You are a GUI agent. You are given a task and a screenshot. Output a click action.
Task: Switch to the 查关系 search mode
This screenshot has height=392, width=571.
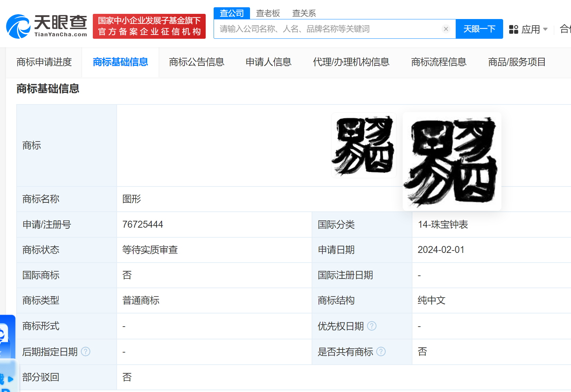[x=304, y=13]
